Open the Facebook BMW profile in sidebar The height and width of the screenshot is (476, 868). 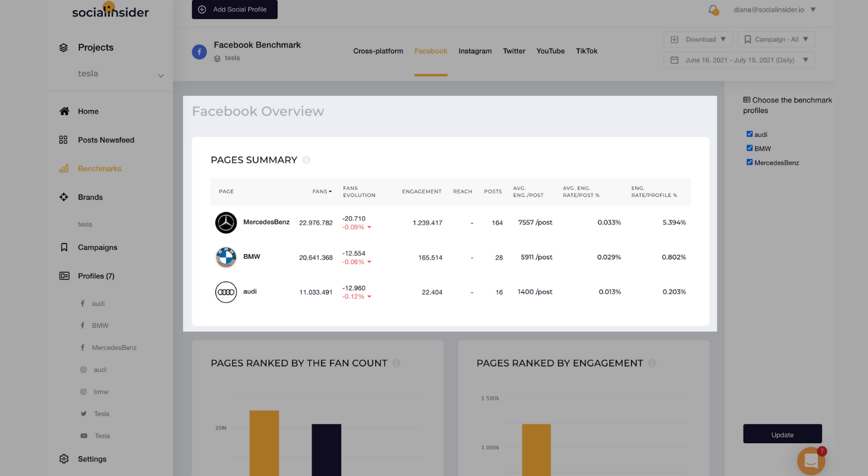point(100,325)
